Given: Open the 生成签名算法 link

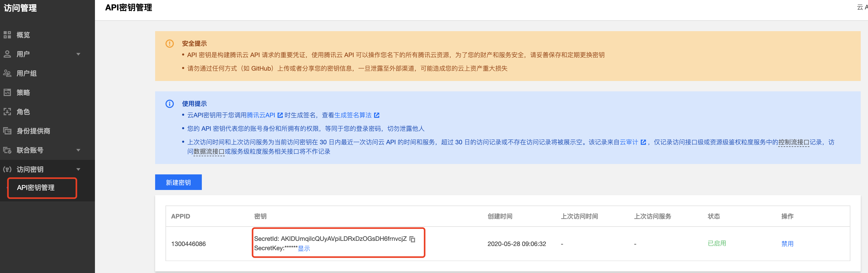Looking at the screenshot, I should 353,115.
